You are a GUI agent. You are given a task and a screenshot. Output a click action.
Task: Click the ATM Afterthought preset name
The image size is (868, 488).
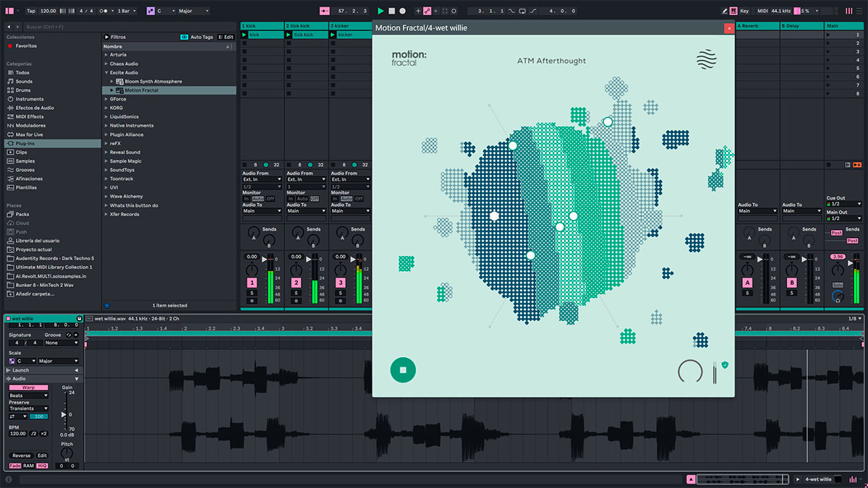(x=551, y=61)
